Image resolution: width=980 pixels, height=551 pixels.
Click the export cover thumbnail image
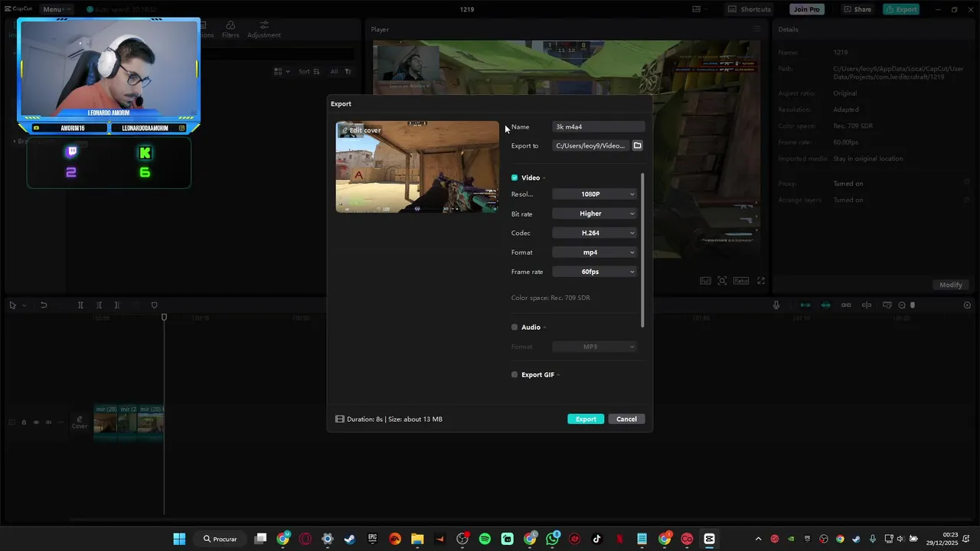417,167
